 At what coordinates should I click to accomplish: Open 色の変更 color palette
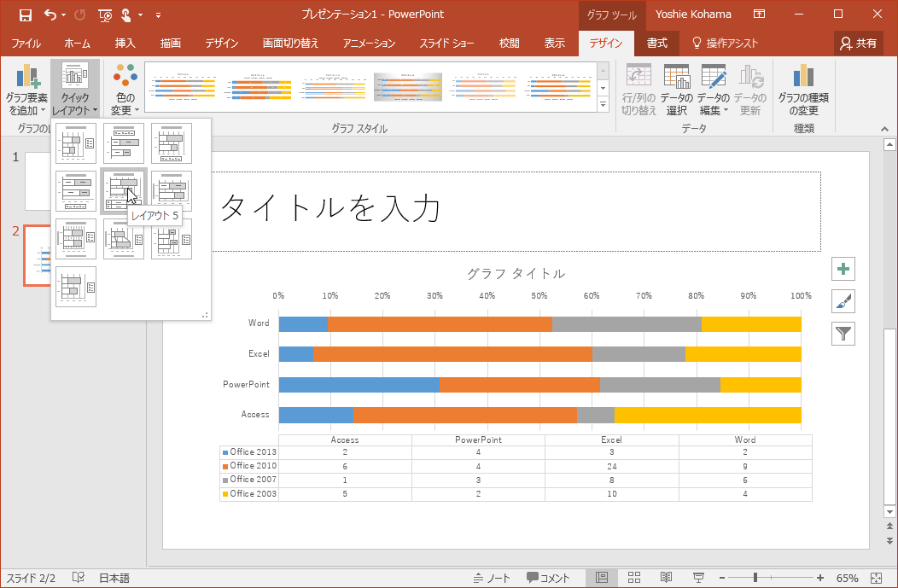pos(125,90)
